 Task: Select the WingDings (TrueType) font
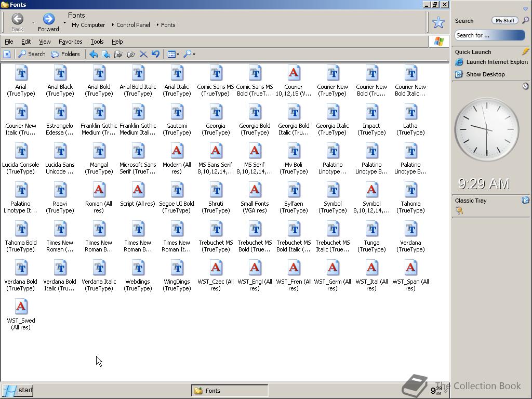tap(177, 275)
